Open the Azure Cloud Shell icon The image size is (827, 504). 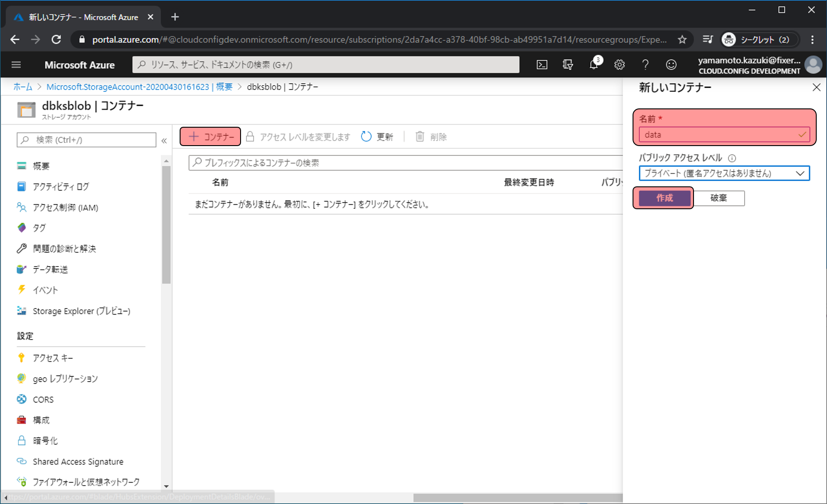(542, 65)
